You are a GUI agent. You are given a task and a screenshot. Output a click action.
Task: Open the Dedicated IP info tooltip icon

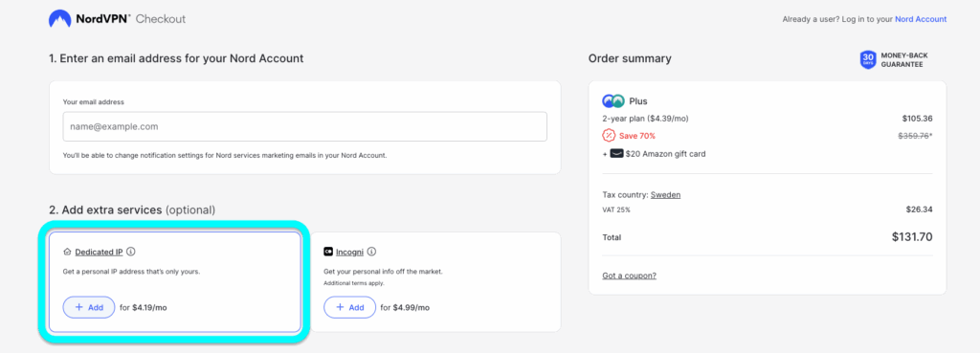tap(130, 252)
